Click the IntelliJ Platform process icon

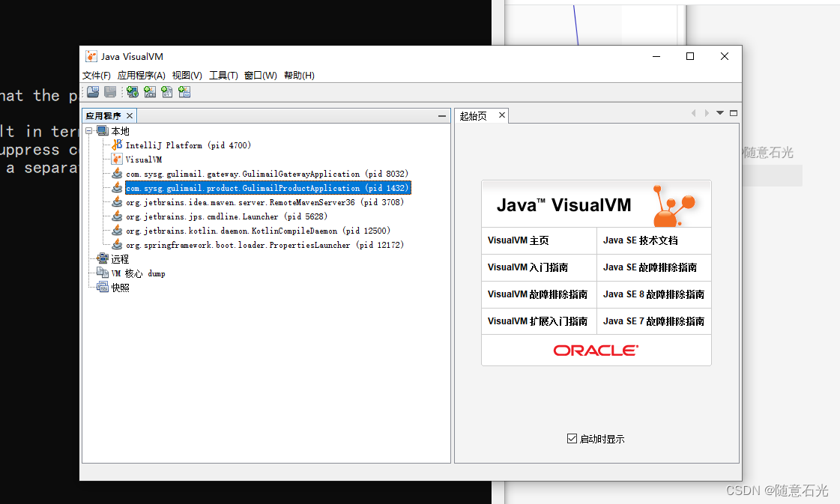pos(117,145)
